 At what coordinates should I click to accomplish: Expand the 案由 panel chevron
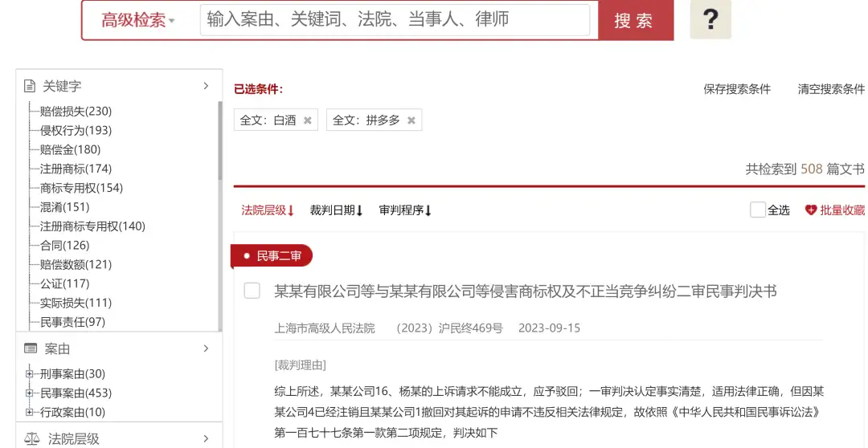206,348
